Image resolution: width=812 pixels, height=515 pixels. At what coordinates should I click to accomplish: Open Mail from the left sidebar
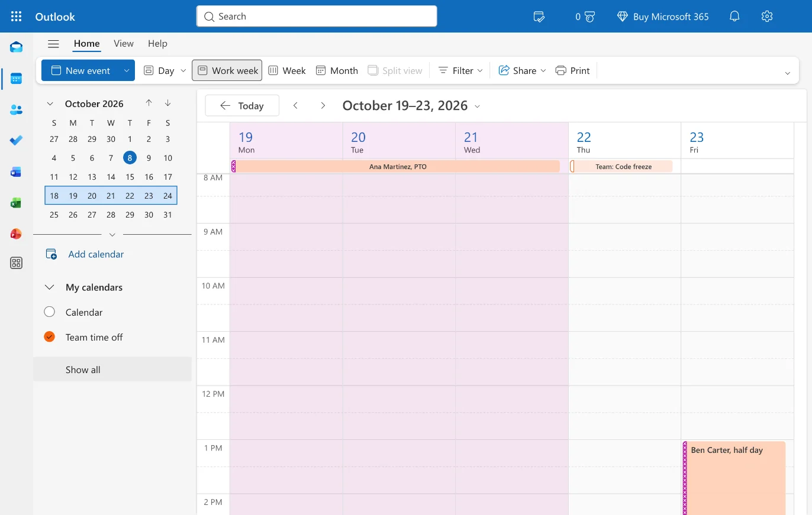pos(16,47)
